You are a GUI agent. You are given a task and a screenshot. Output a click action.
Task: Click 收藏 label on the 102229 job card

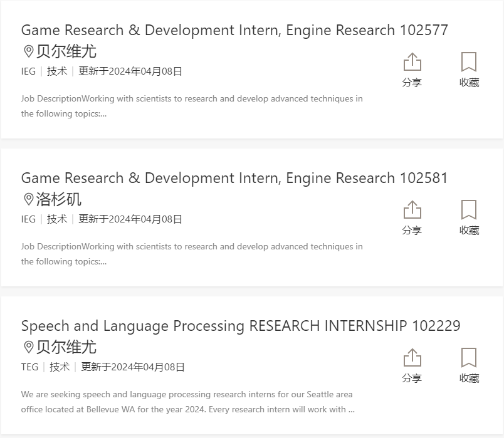[469, 378]
